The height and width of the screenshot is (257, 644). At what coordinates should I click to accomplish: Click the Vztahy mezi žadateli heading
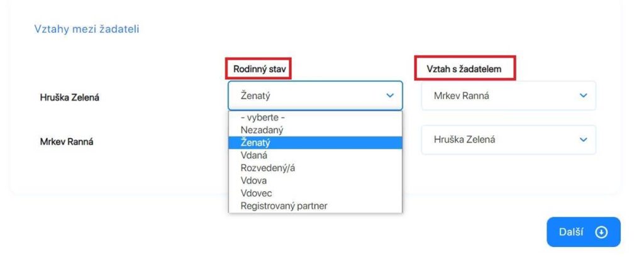click(x=87, y=29)
